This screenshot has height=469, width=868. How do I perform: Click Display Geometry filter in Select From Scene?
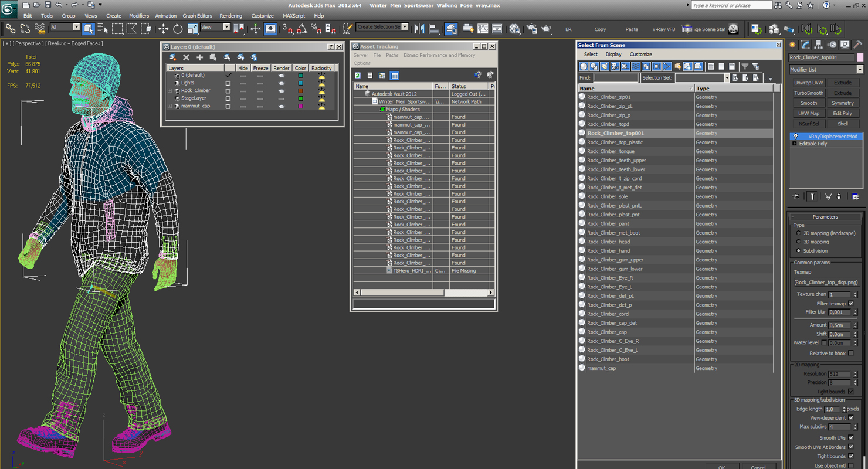[x=584, y=66]
